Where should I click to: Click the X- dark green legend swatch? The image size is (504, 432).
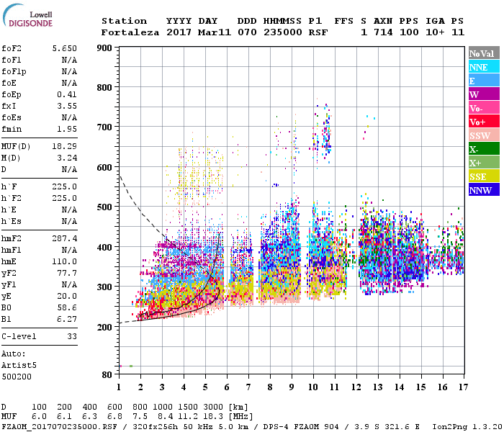[484, 149]
